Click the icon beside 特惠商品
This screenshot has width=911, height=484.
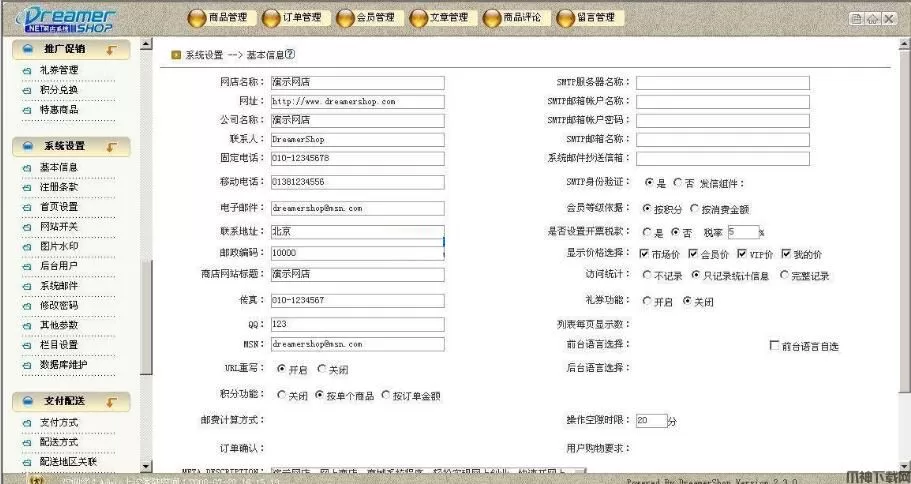click(27, 110)
